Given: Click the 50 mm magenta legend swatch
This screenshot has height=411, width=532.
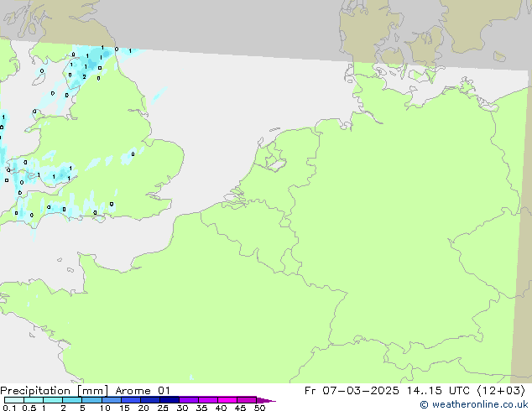Looking at the screenshot, I should point(265,400).
